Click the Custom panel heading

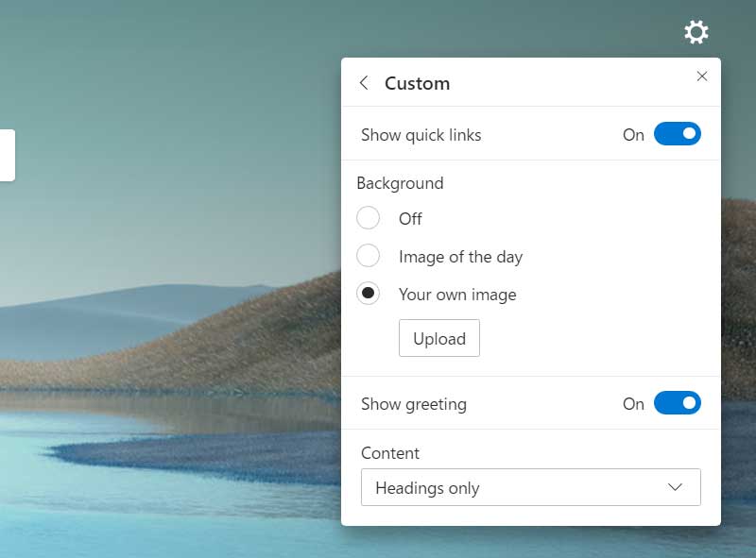[x=416, y=83]
